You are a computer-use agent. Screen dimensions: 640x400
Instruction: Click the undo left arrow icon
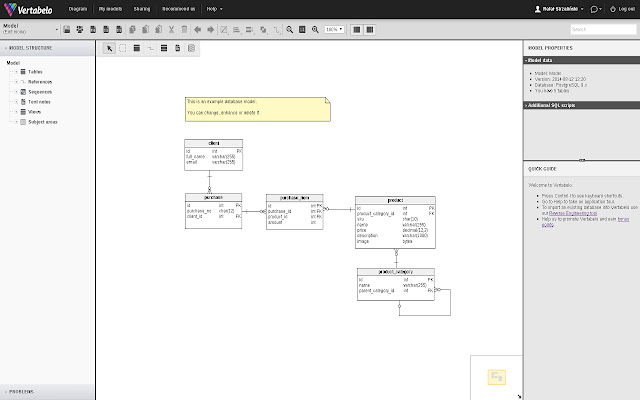click(197, 29)
